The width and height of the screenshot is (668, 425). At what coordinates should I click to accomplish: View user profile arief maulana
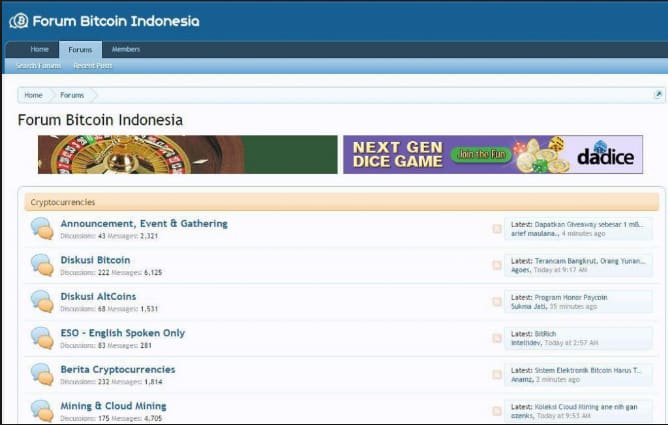tap(535, 233)
